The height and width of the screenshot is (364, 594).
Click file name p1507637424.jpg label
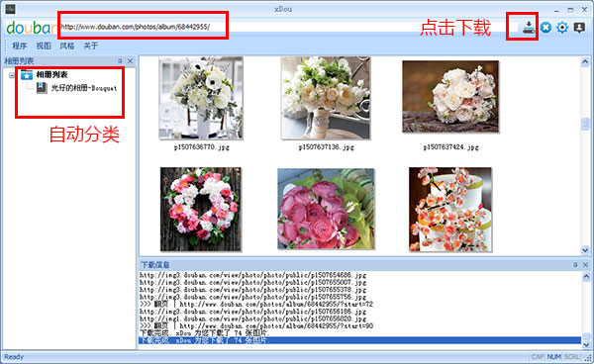450,147
